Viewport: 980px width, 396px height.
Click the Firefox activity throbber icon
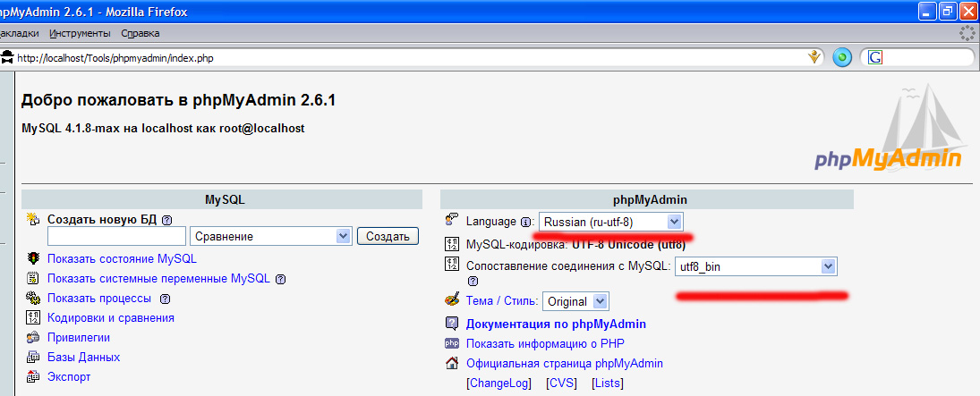click(x=968, y=32)
